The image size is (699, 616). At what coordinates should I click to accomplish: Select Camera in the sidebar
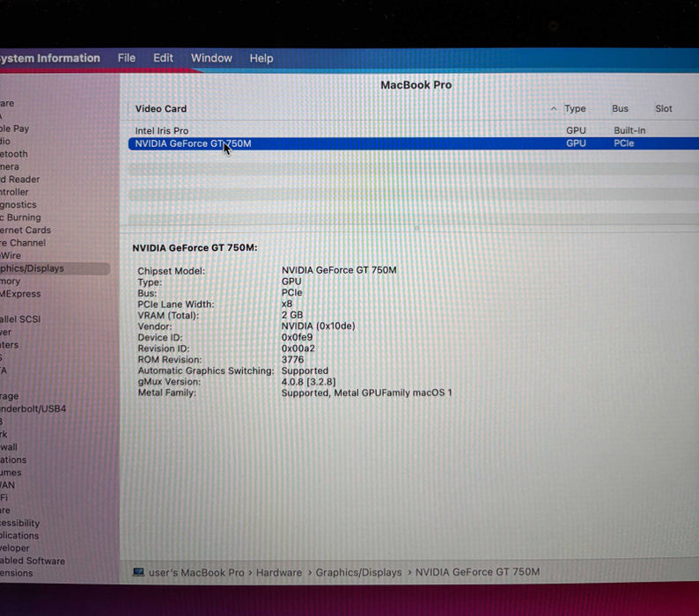pos(10,166)
